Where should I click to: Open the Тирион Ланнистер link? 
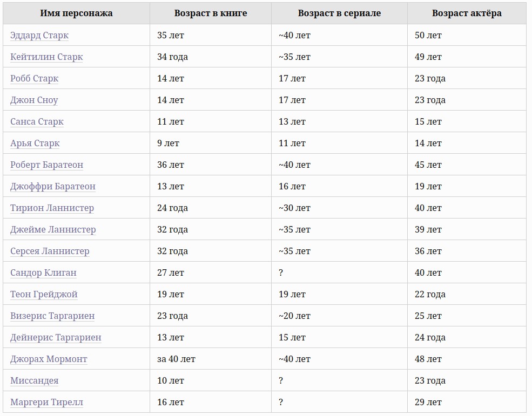point(52,208)
